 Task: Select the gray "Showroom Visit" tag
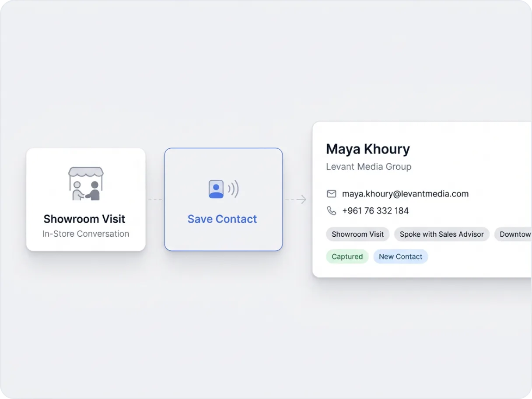(x=357, y=234)
